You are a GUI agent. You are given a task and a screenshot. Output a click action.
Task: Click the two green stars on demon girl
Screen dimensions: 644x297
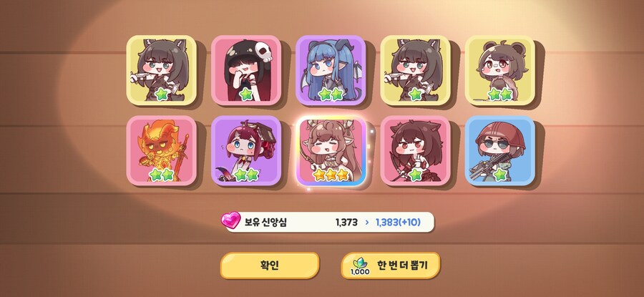click(x=331, y=94)
